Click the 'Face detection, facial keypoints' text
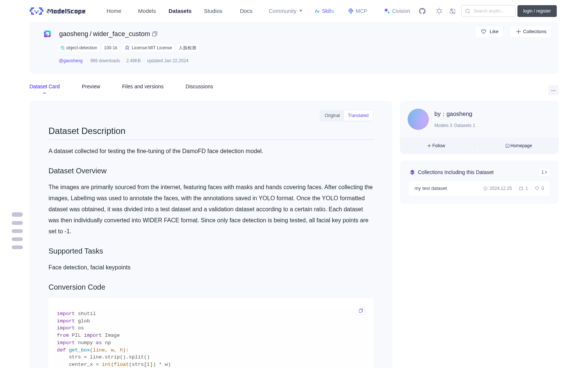Image resolution: width=588 pixels, height=368 pixels. pos(89,268)
